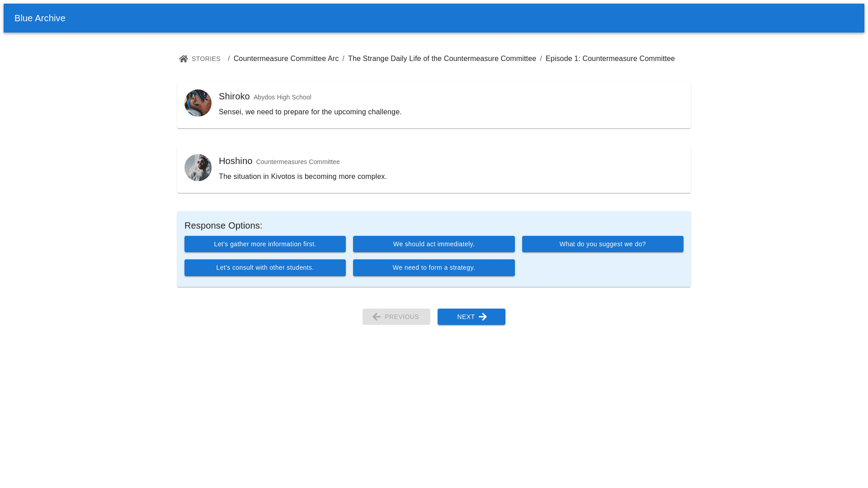Click Shiroko's name in the dialogue
The height and width of the screenshot is (488, 868).
tap(234, 96)
